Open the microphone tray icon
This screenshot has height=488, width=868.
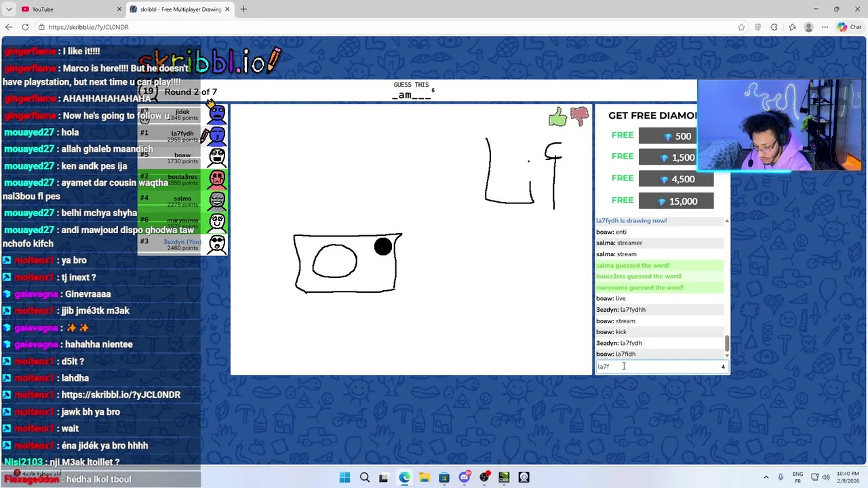[781, 477]
